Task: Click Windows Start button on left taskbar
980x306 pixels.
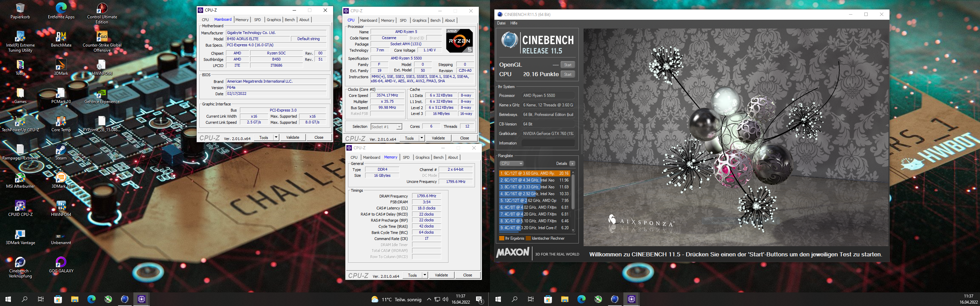Action: point(8,299)
